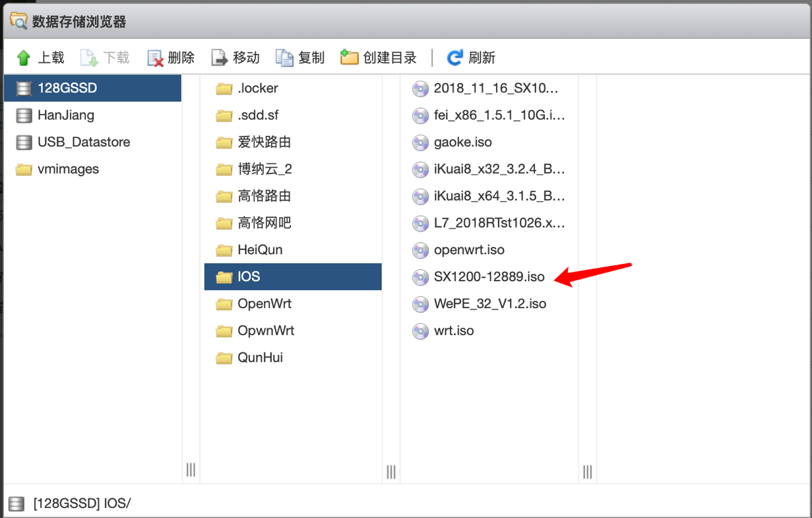Select the gaoke.iso file name
Screen dimensions: 812x518
coord(463,143)
